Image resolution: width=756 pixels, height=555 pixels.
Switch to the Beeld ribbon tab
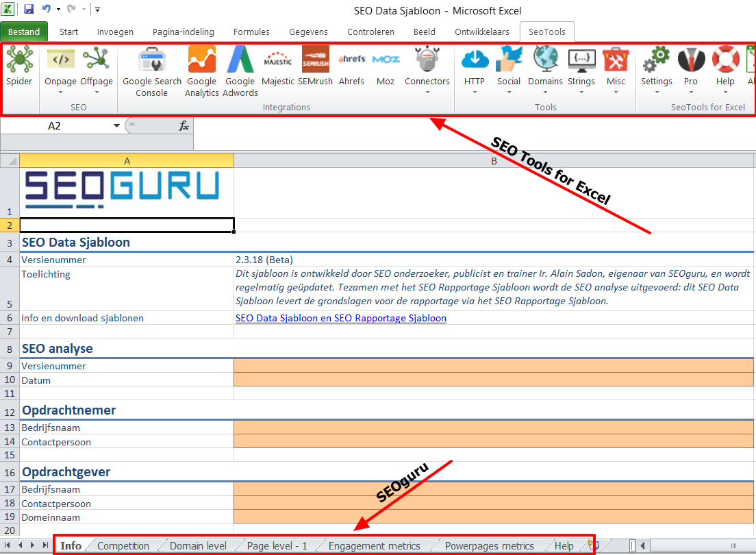[x=425, y=32]
